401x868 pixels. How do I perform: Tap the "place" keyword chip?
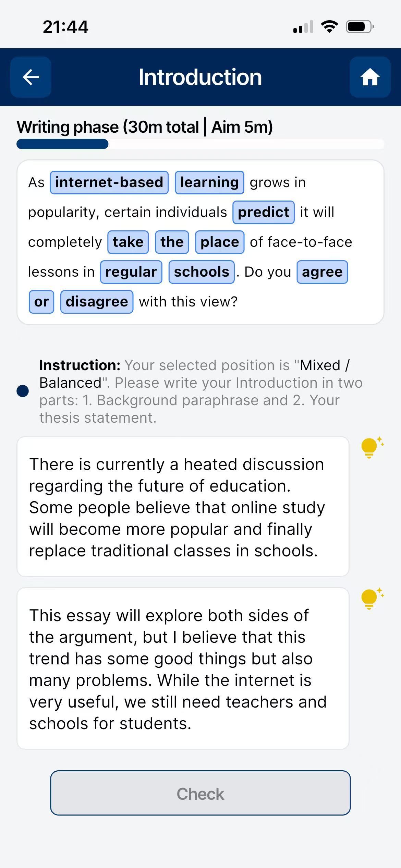pyautogui.click(x=219, y=242)
